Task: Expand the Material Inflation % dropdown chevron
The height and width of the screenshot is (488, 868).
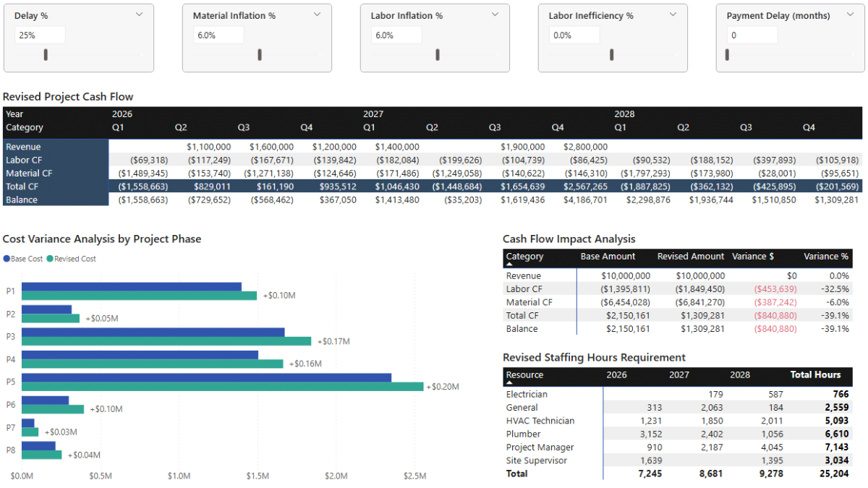Action: [x=317, y=14]
